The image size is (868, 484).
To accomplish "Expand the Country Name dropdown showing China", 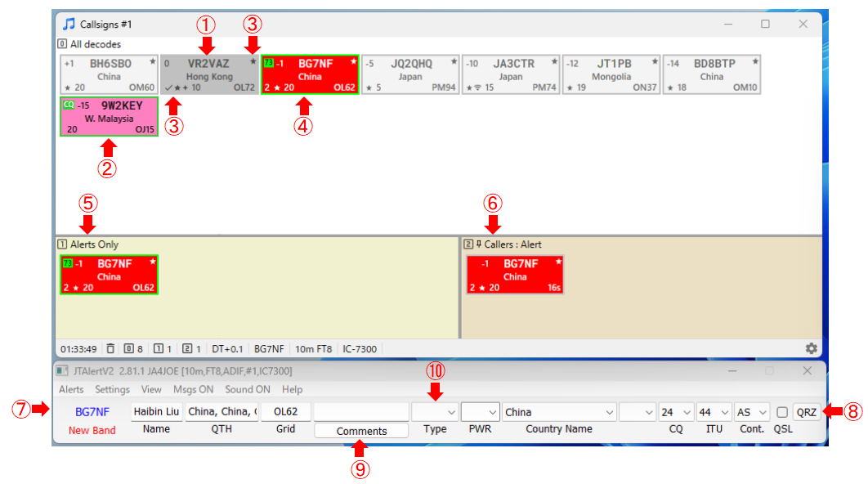I will (x=559, y=412).
